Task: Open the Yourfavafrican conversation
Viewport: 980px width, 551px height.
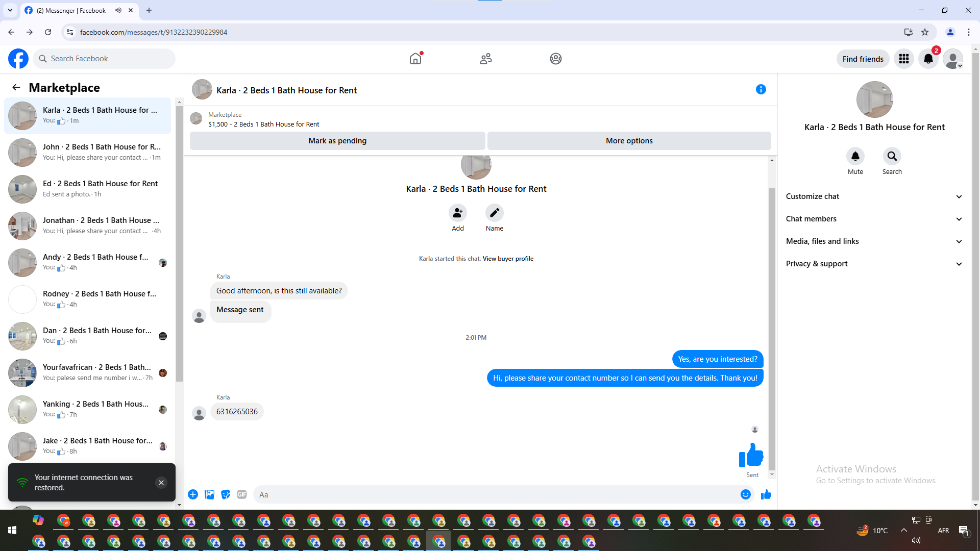Action: point(88,372)
